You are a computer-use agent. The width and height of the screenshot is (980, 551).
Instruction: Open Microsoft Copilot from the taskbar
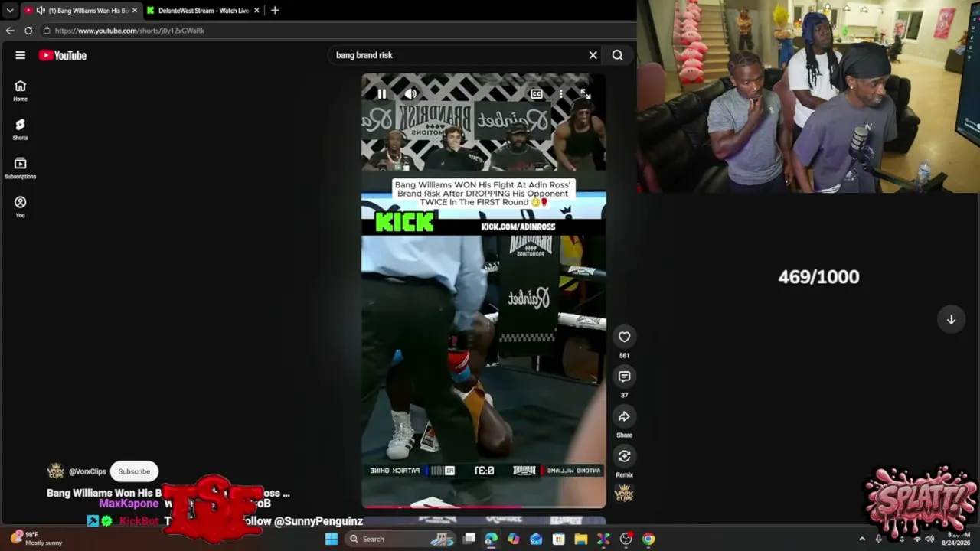tap(514, 539)
